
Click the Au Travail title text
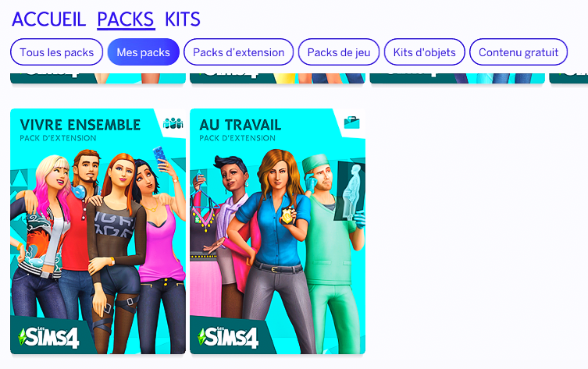pyautogui.click(x=241, y=125)
